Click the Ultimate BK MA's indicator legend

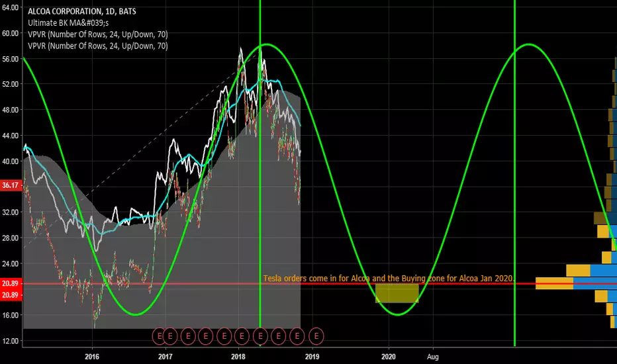68,23
